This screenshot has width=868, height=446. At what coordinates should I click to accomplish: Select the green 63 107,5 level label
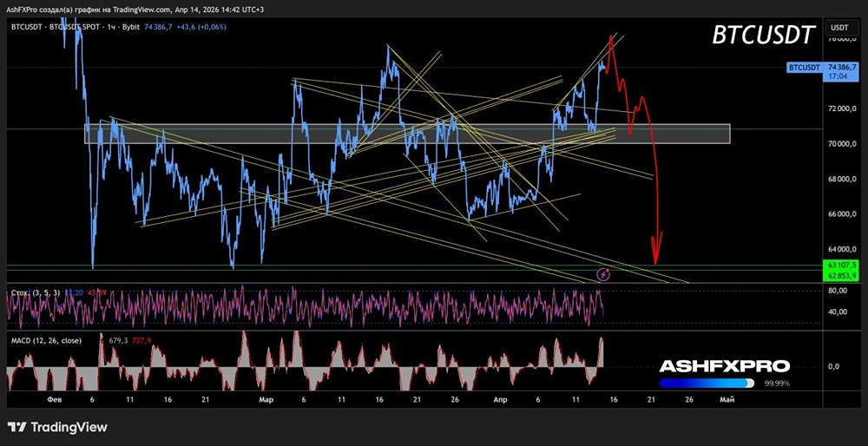pyautogui.click(x=841, y=266)
